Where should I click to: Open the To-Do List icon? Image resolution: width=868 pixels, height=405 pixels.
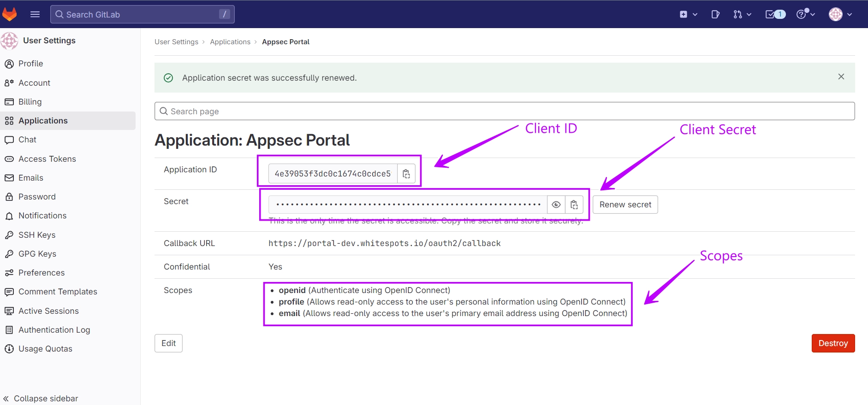tap(775, 14)
